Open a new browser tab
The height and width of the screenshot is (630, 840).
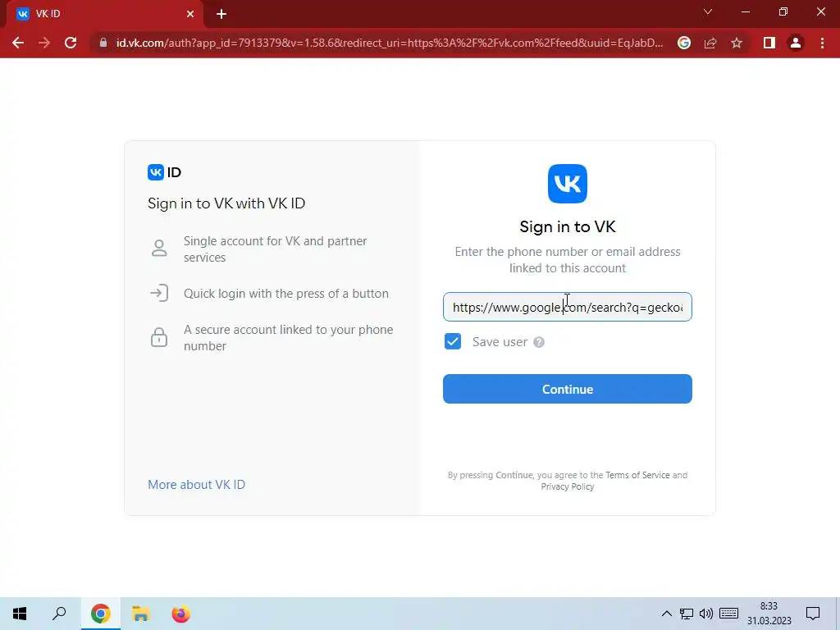[221, 14]
